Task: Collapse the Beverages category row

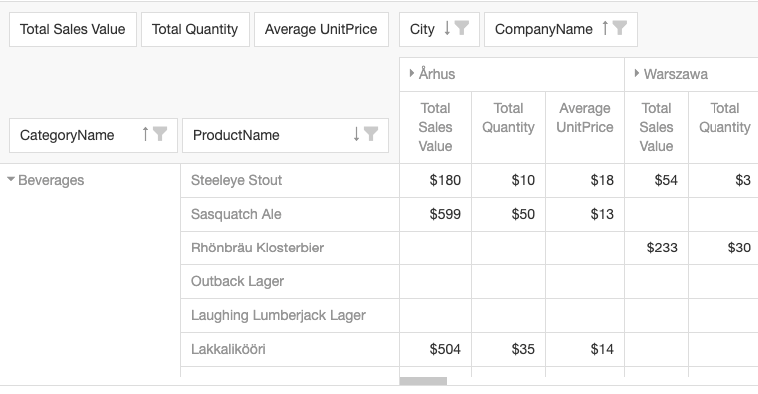Action: (11, 179)
